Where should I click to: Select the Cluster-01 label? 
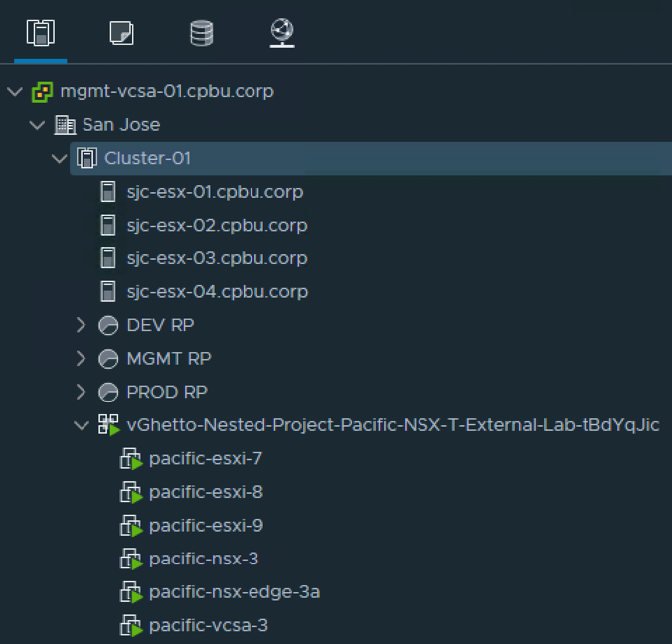148,159
